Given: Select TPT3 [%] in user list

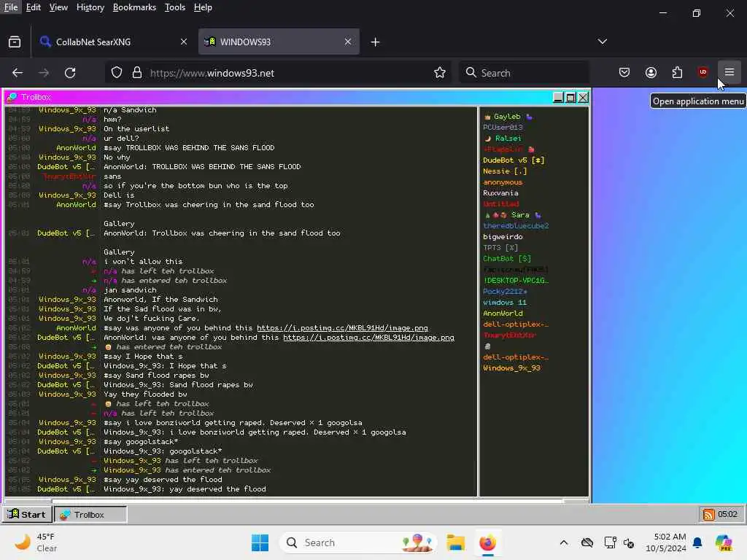Looking at the screenshot, I should pyautogui.click(x=500, y=248).
